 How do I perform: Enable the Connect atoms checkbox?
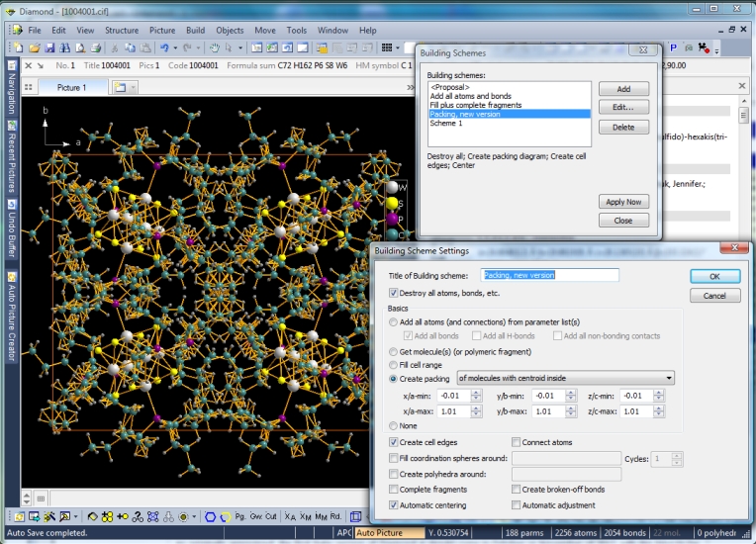517,442
